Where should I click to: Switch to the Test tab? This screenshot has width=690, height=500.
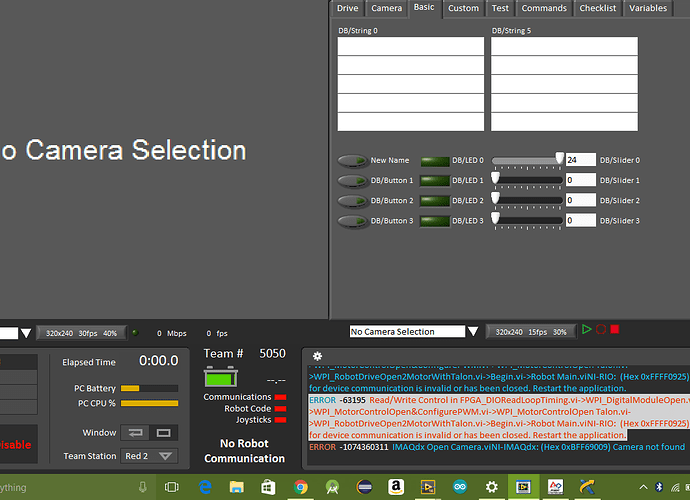click(500, 8)
